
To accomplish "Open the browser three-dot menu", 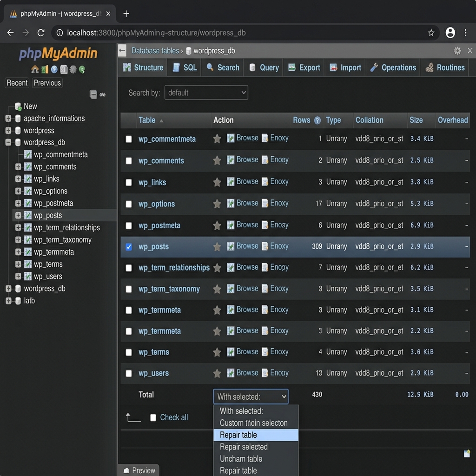I will (x=465, y=33).
